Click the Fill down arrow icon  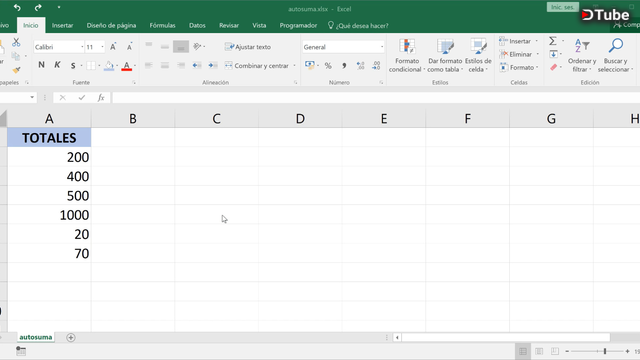coord(553,54)
